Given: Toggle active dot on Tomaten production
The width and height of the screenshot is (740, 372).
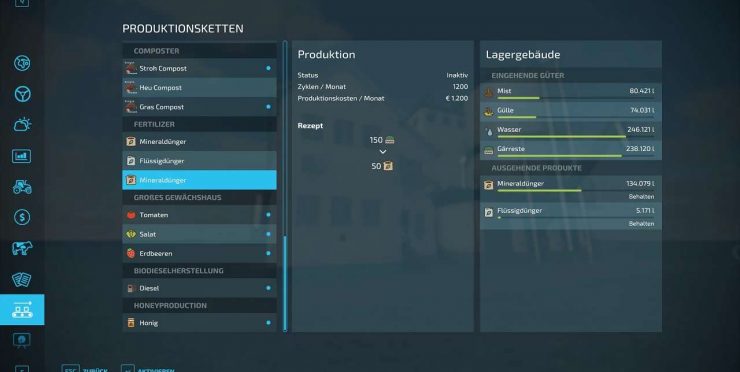Looking at the screenshot, I should [x=269, y=215].
